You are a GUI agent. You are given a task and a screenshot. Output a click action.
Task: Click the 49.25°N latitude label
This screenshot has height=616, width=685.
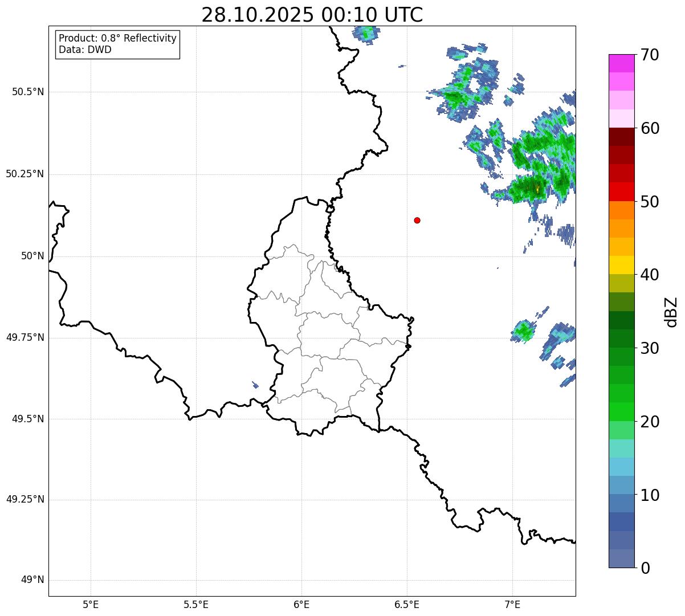click(x=25, y=500)
